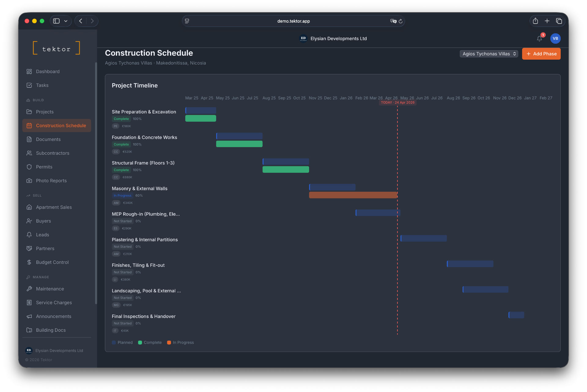The height and width of the screenshot is (392, 587).
Task: Open the notification bell icon
Action: [x=539, y=39]
